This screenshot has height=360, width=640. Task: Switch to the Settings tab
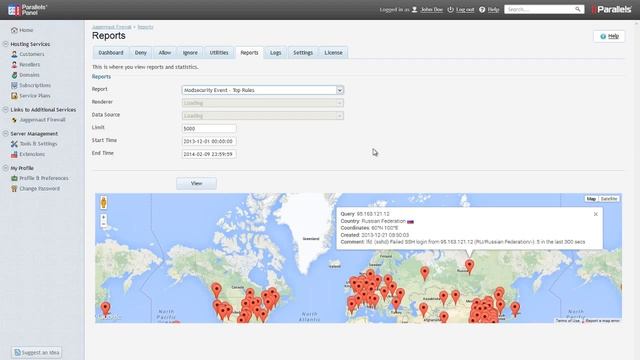[x=303, y=53]
